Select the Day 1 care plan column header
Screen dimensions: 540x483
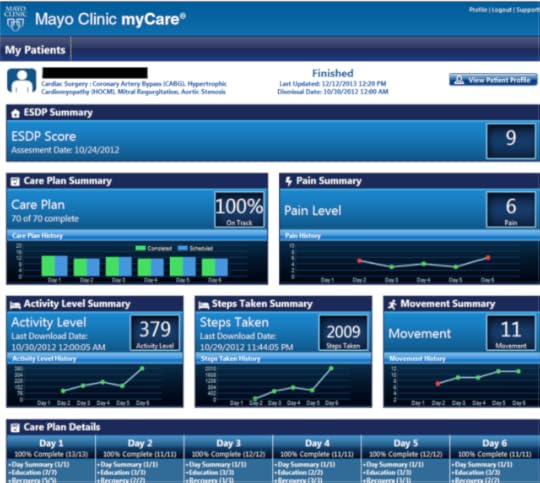pos(51,448)
